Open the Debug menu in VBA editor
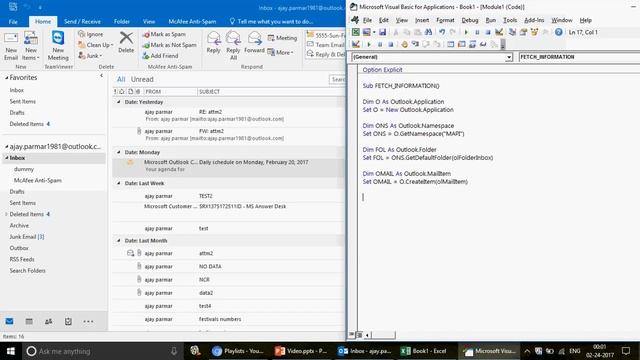 pyautogui.click(x=470, y=20)
